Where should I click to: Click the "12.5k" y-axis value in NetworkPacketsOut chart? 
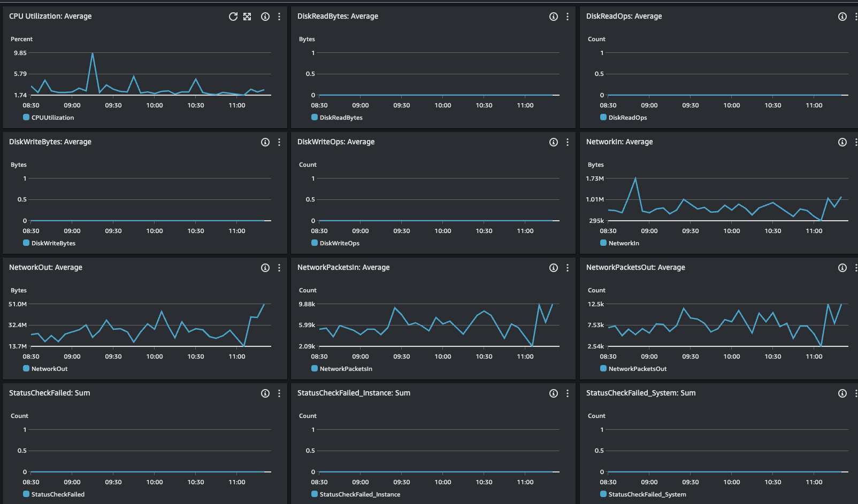[x=596, y=304]
